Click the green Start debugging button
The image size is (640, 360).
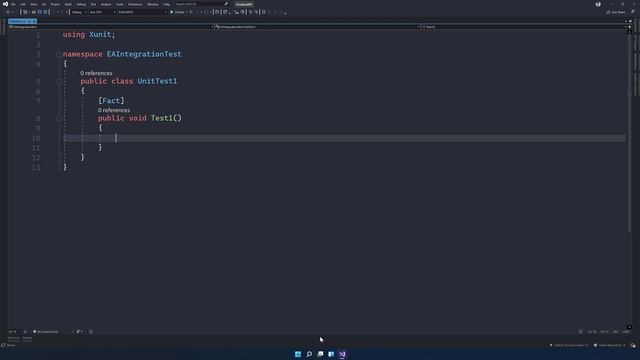point(178,12)
